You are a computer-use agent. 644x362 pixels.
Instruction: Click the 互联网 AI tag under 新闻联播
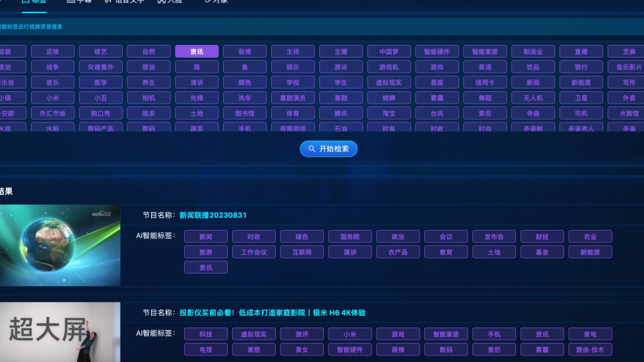302,252
